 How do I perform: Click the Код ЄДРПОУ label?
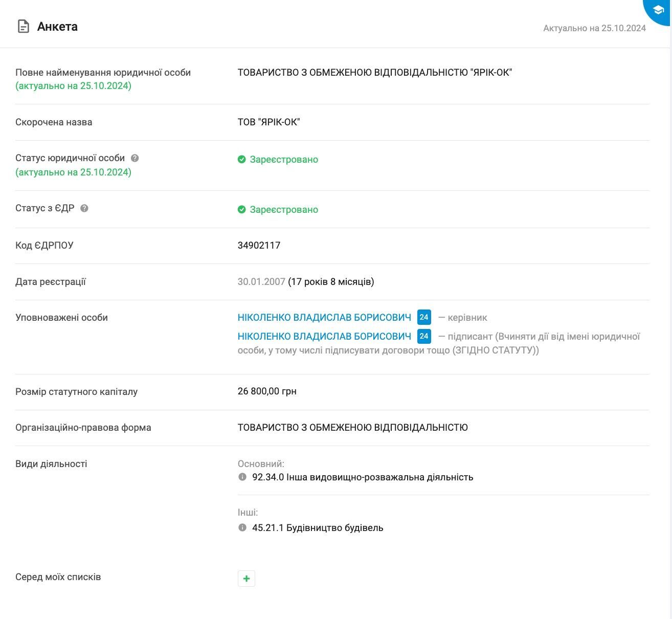44,246
